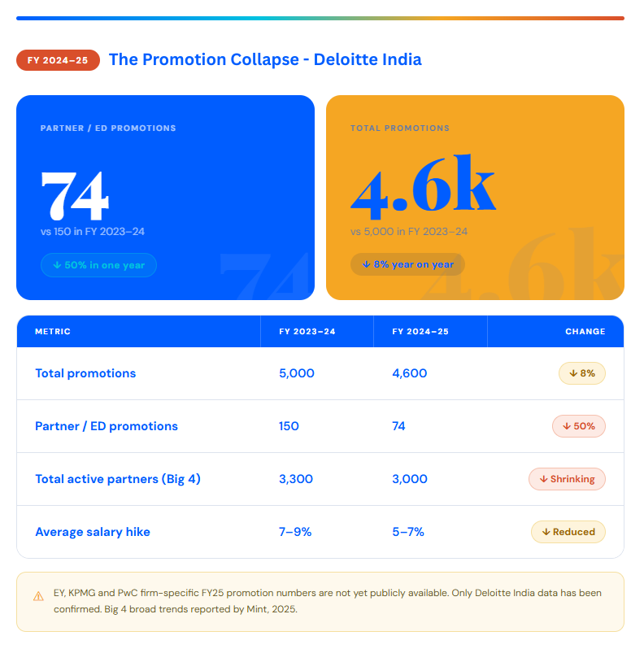Viewport: 644px width, 649px height.
Task: Click the large 74 figure in the blue card
Action: [75, 194]
